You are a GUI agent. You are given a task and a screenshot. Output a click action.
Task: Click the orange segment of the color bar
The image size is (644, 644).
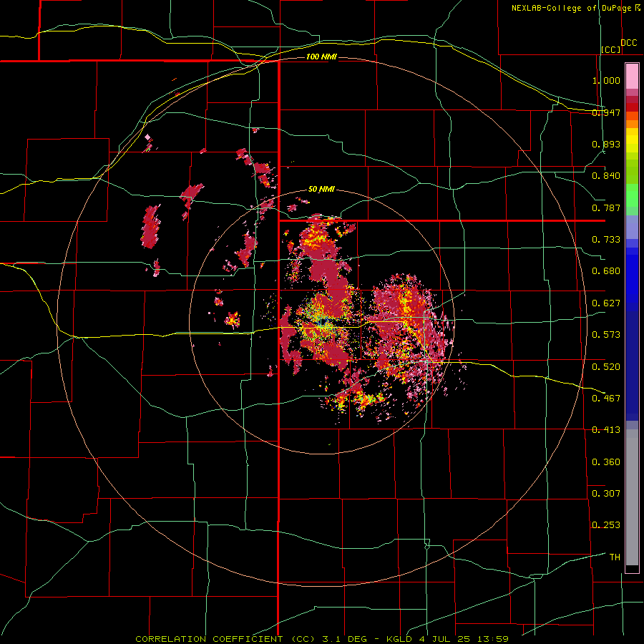632,120
